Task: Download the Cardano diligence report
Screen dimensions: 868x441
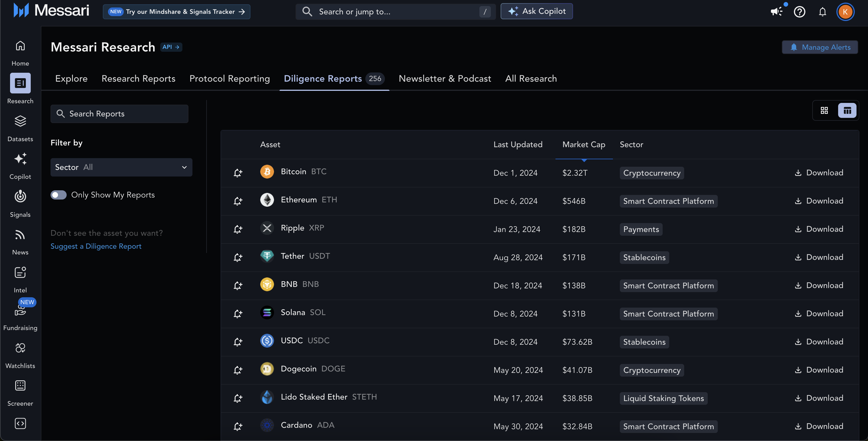Action: click(x=819, y=427)
